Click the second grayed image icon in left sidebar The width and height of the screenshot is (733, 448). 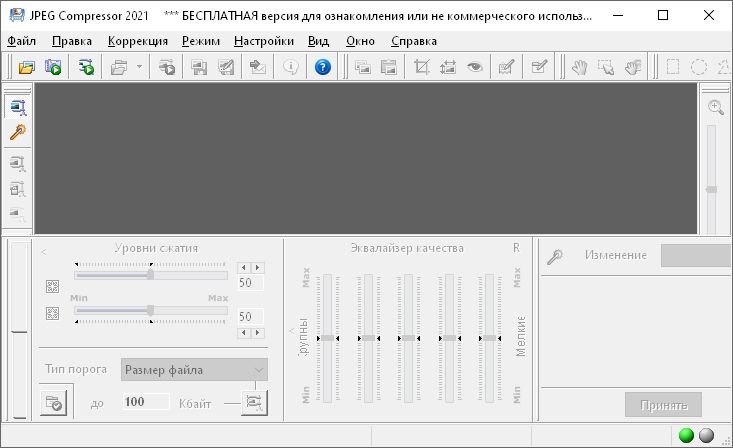point(18,164)
